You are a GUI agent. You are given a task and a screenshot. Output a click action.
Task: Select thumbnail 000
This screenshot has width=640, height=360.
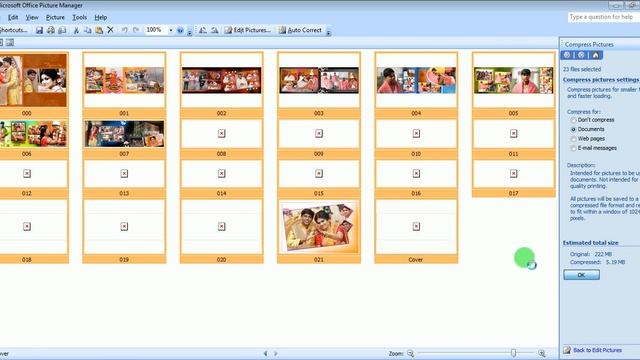(33, 85)
